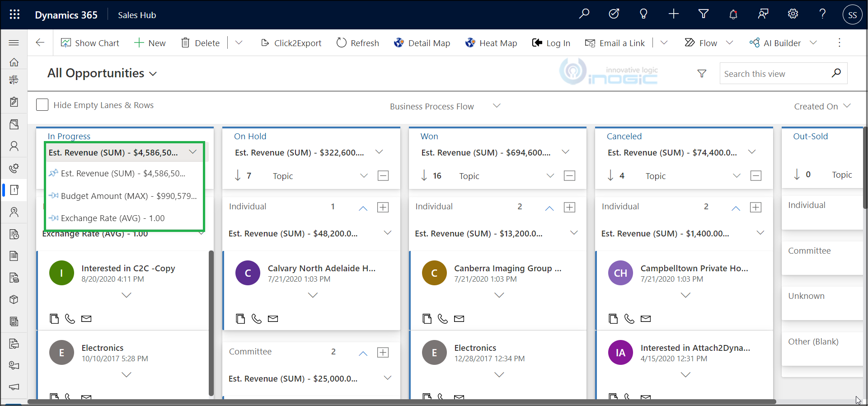Click Email a Link command
868x406 pixels.
point(615,42)
